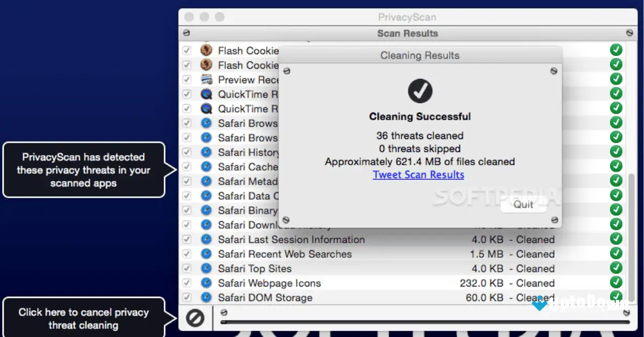Click the Preview app icon in the scan list
The width and height of the screenshot is (644, 337).
[x=207, y=79]
